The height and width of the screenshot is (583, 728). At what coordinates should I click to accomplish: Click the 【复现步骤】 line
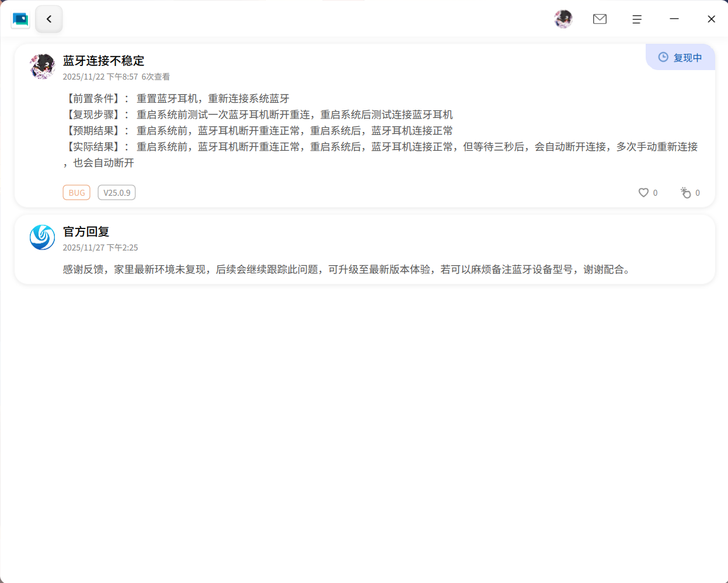pyautogui.click(x=258, y=115)
